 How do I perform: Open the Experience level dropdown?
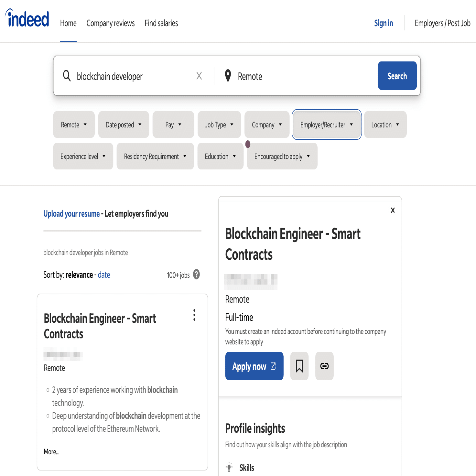coord(83,157)
